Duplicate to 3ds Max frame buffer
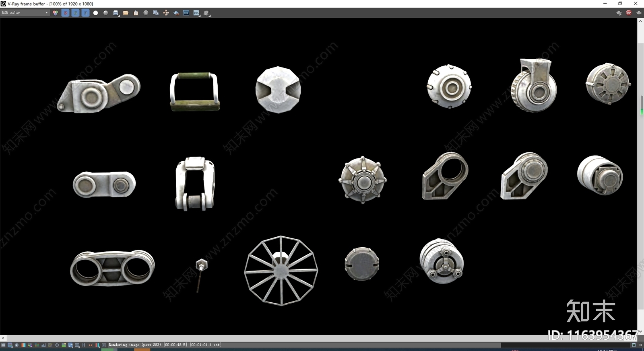The image size is (644, 351). point(156,13)
